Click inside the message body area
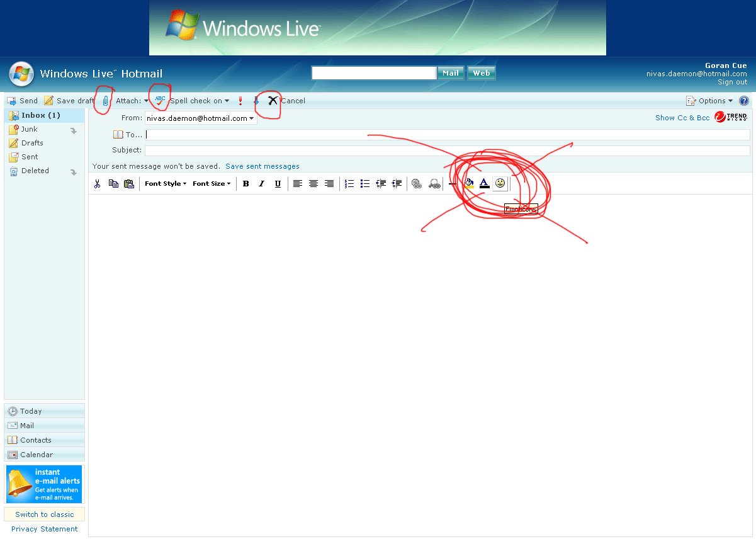Screen dimensions: 756x539 [420, 365]
